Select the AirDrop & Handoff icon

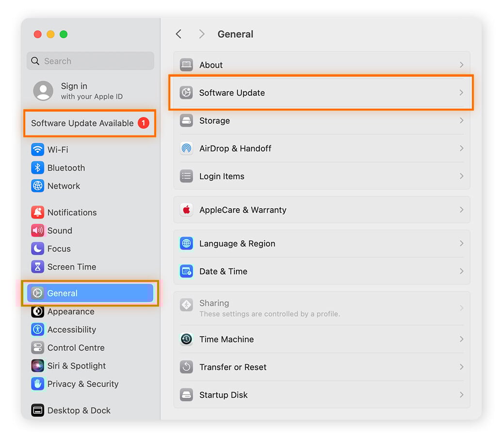coord(186,148)
